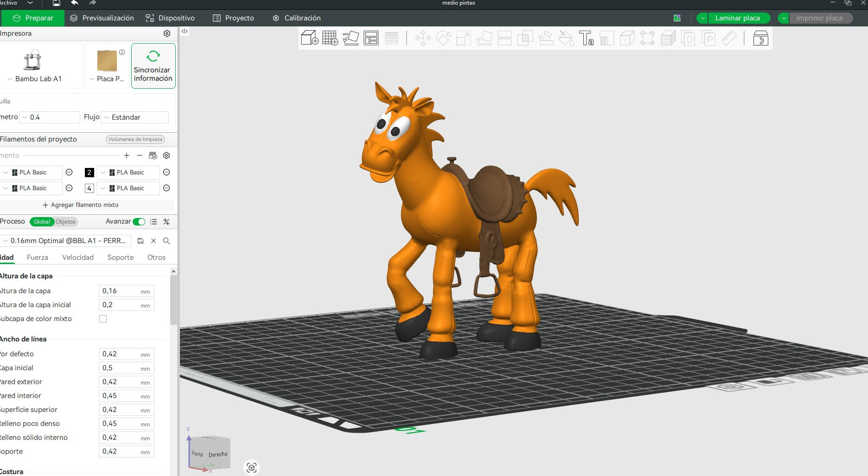Image resolution: width=868 pixels, height=476 pixels.
Task: Click the Add object cube icon
Action: [x=310, y=38]
